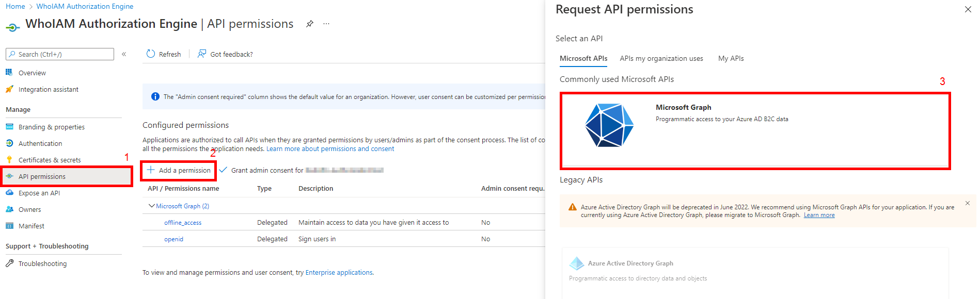Image resolution: width=980 pixels, height=299 pixels.
Task: Select the Azure Active Directory Graph card
Action: 755,273
